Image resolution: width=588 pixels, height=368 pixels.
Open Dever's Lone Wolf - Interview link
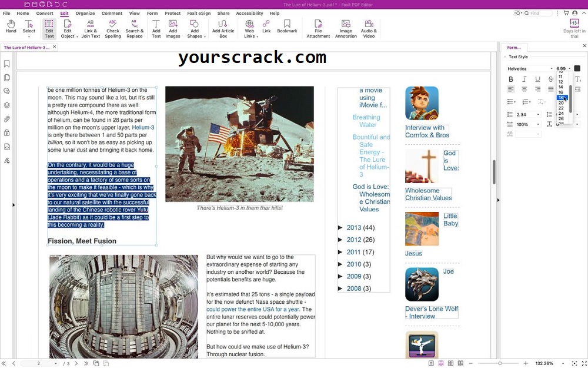click(x=432, y=313)
